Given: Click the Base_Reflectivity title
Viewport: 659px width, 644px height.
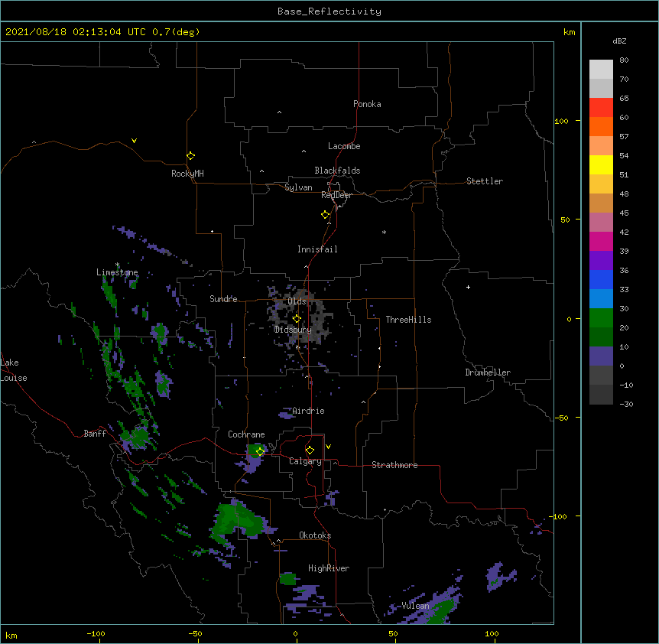Looking at the screenshot, I should point(329,11).
